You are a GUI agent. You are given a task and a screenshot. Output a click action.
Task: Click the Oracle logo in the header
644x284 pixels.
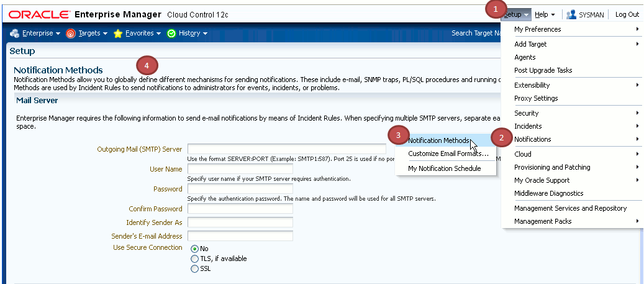pyautogui.click(x=39, y=15)
